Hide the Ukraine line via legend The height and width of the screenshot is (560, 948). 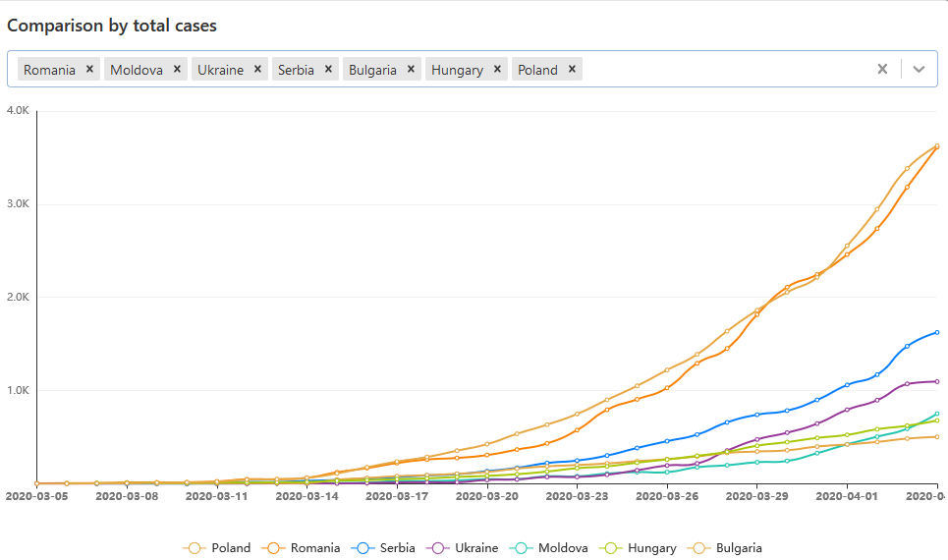pos(464,548)
